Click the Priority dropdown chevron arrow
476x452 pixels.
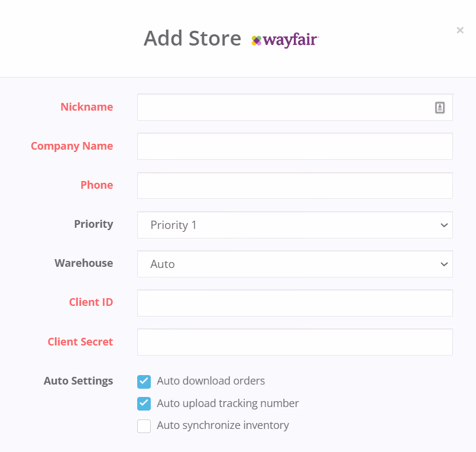[x=444, y=225]
